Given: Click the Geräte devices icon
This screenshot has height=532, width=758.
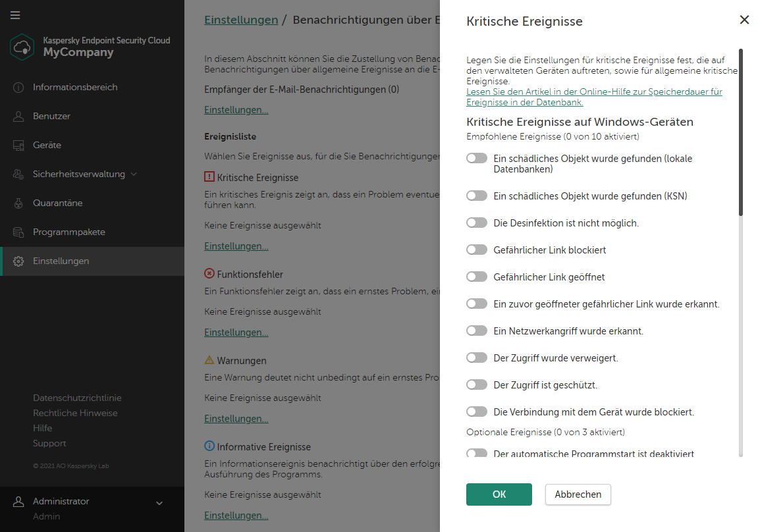Looking at the screenshot, I should (18, 146).
